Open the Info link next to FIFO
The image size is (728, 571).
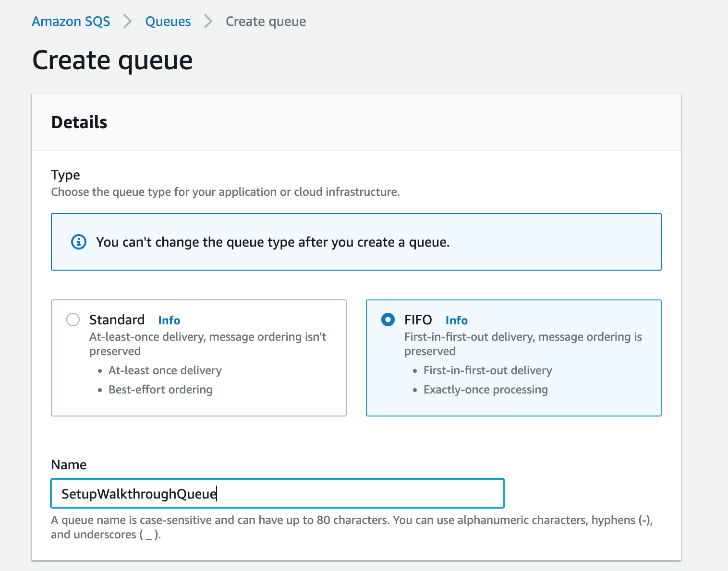(456, 320)
